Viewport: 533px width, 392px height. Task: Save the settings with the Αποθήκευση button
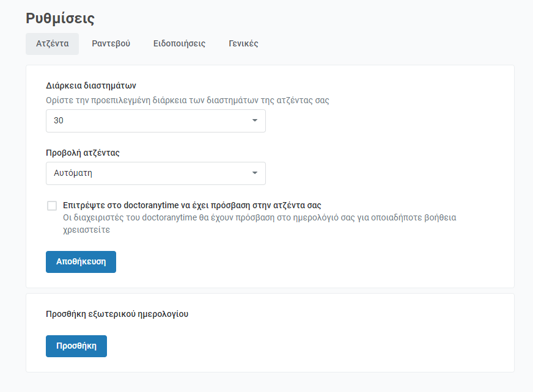click(x=81, y=262)
